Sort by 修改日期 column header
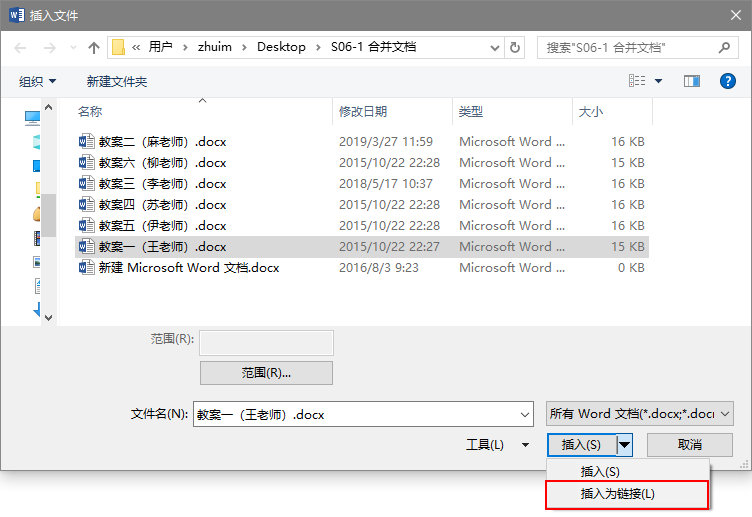This screenshot has height=517, width=752. click(x=363, y=112)
